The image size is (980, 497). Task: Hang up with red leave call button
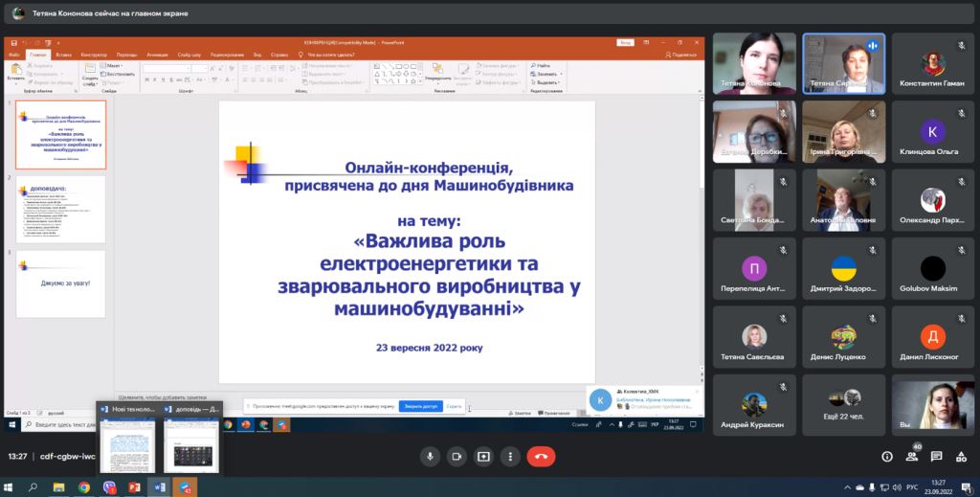(x=541, y=457)
